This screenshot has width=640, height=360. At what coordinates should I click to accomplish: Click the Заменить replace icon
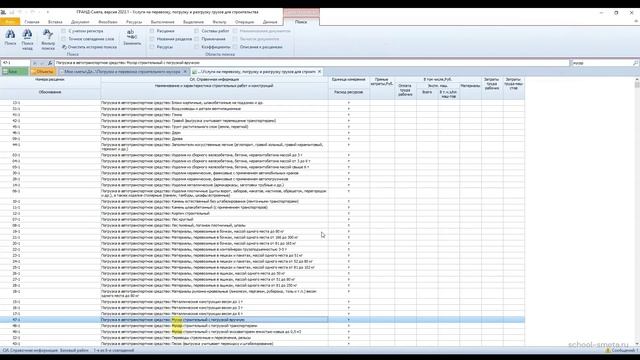click(x=132, y=34)
